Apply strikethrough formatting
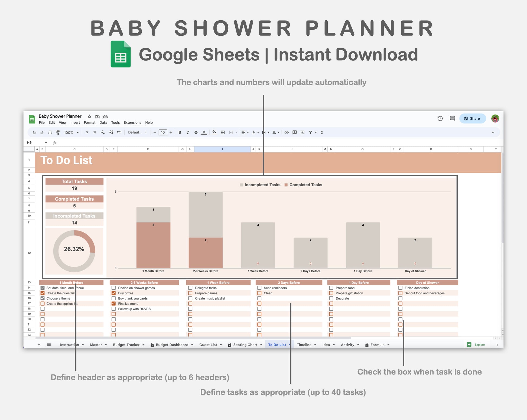The width and height of the screenshot is (527, 420). (196, 132)
